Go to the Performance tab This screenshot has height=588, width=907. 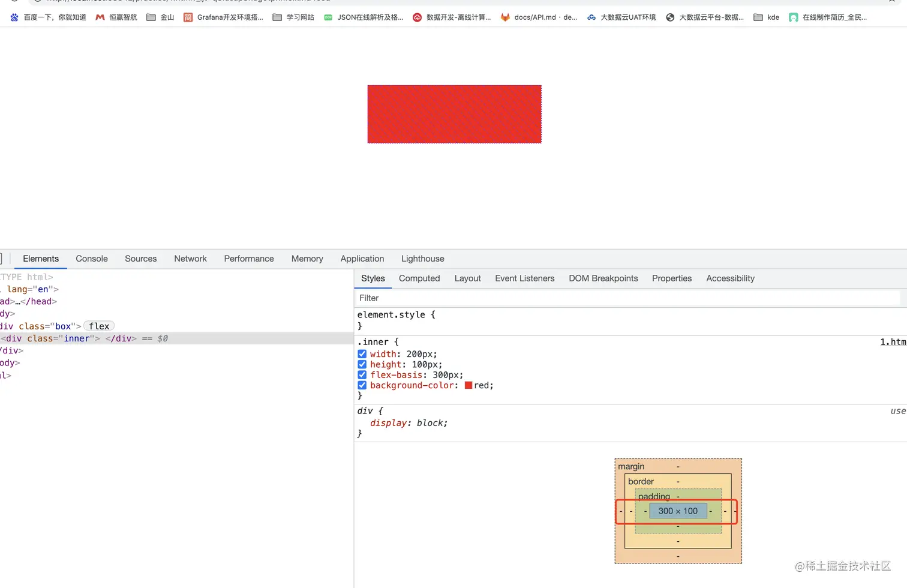tap(249, 259)
